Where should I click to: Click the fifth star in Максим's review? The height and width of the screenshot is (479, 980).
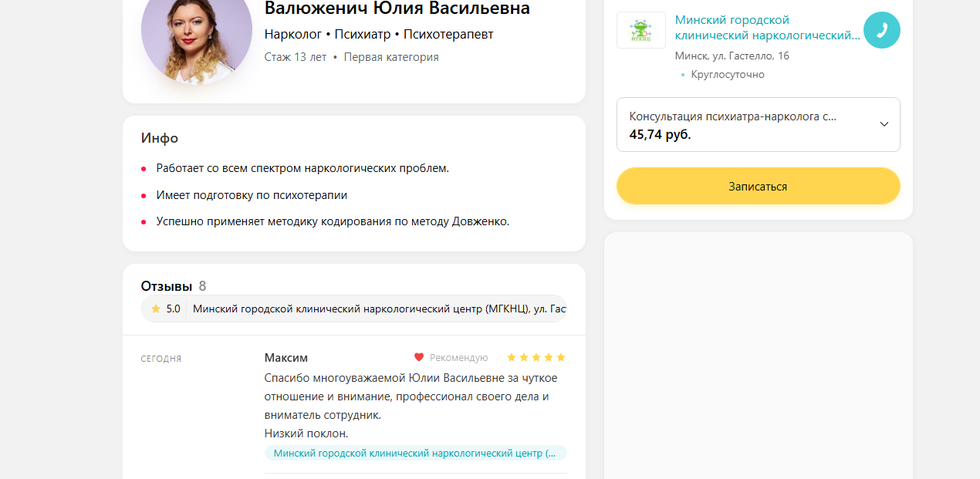(x=561, y=357)
